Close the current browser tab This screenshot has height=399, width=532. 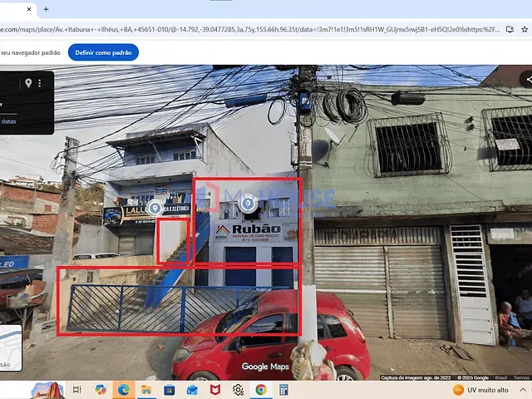click(29, 9)
